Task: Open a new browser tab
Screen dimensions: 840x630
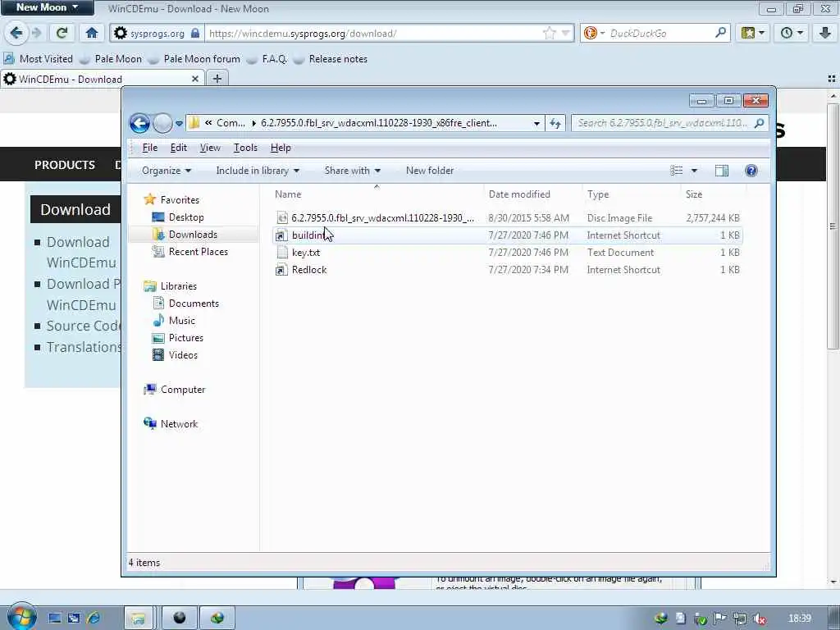Action: pos(217,79)
